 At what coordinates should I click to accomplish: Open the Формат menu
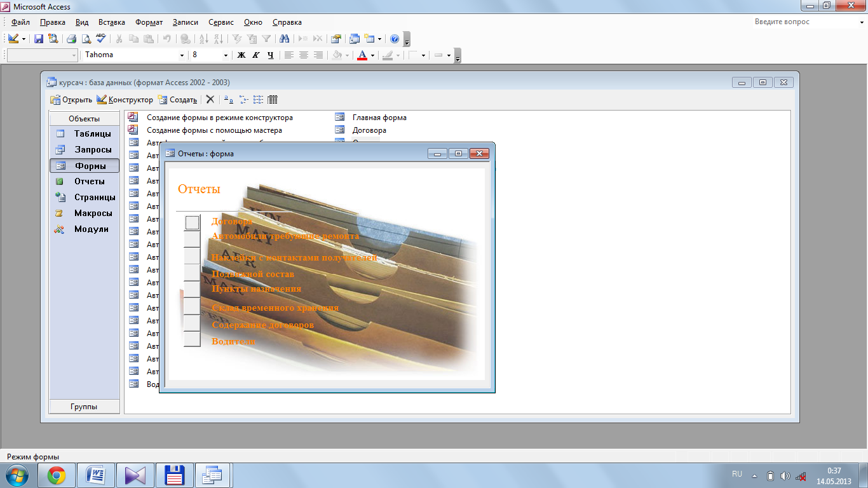tap(148, 22)
